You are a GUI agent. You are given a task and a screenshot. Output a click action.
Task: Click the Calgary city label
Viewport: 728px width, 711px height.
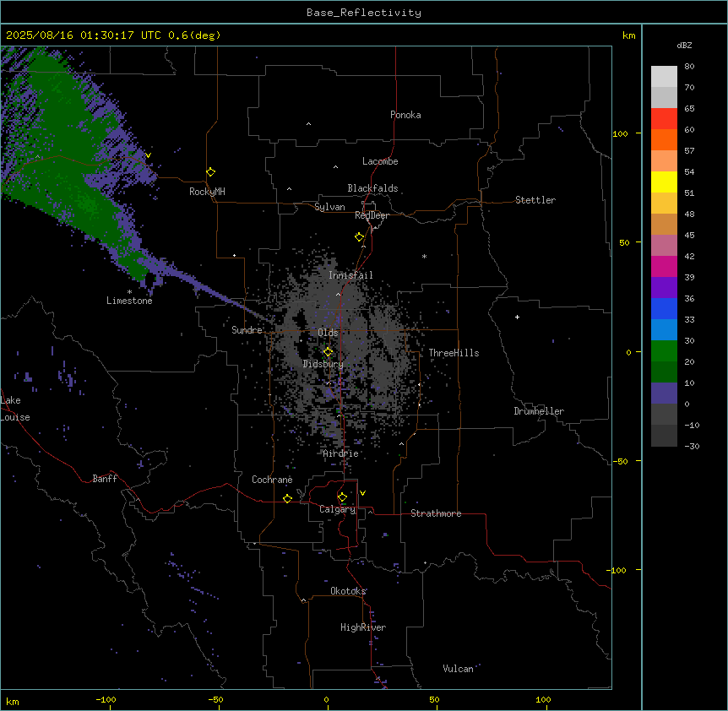pyautogui.click(x=338, y=509)
